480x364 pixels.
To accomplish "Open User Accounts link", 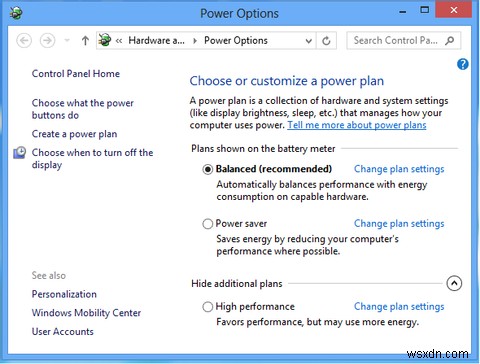I will pyautogui.click(x=63, y=332).
